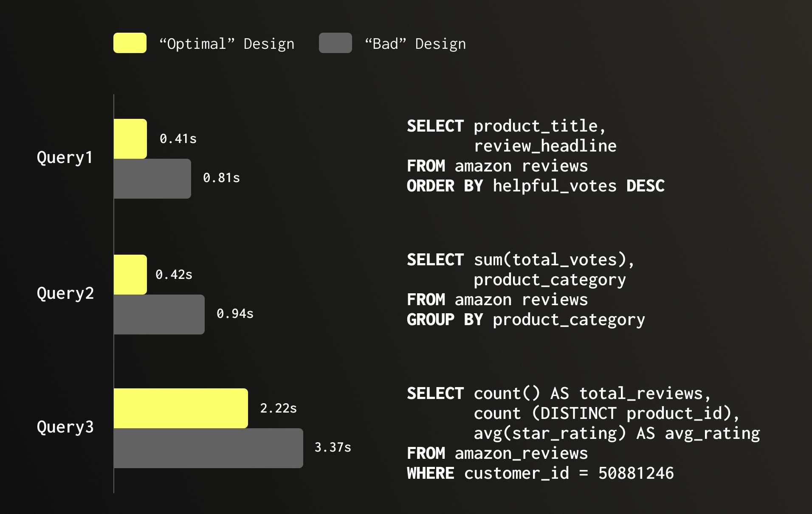
Task: Click the gray Query2 bar
Action: (x=159, y=314)
